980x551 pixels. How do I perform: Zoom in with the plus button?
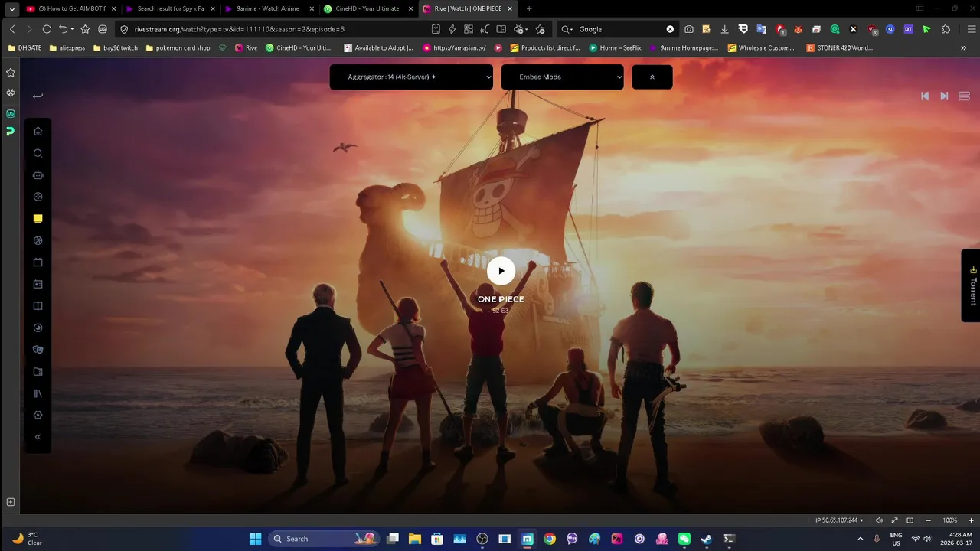[x=970, y=520]
